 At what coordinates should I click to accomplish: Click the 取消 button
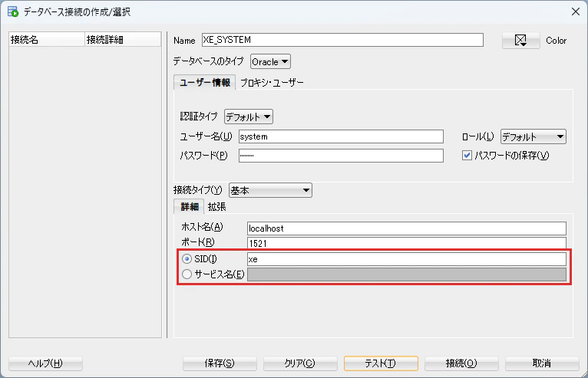coord(542,363)
